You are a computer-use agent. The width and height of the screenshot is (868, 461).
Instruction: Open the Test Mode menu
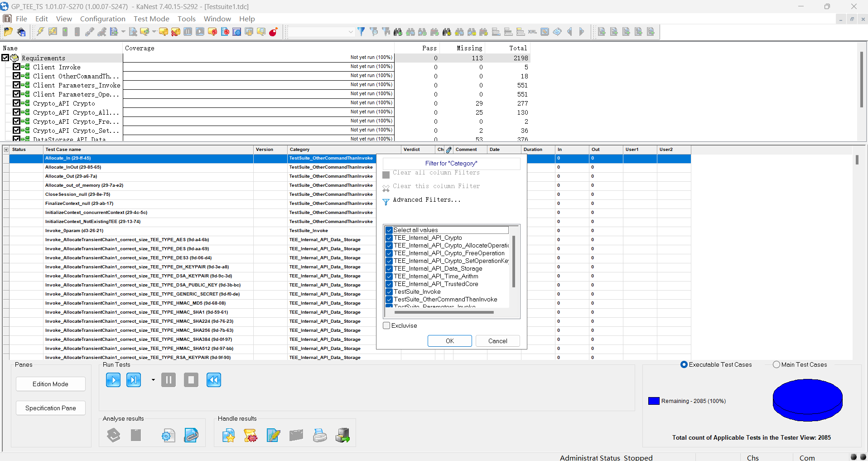coord(151,19)
